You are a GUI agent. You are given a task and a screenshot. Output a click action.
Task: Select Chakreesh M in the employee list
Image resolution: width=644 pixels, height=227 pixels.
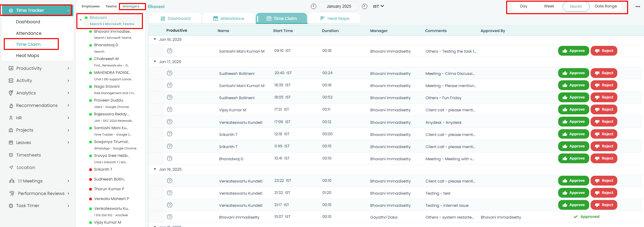pyautogui.click(x=106, y=59)
